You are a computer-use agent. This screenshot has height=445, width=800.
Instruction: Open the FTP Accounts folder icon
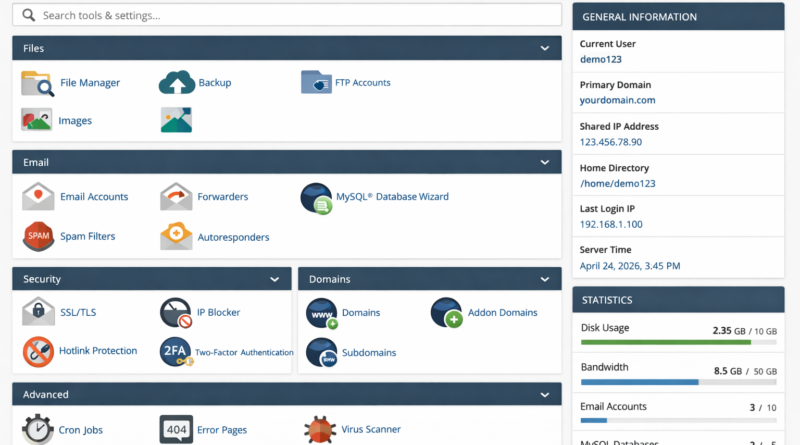pos(316,82)
